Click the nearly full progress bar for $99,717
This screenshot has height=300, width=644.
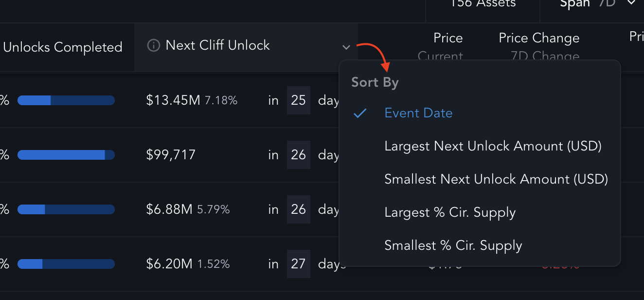[x=66, y=155]
